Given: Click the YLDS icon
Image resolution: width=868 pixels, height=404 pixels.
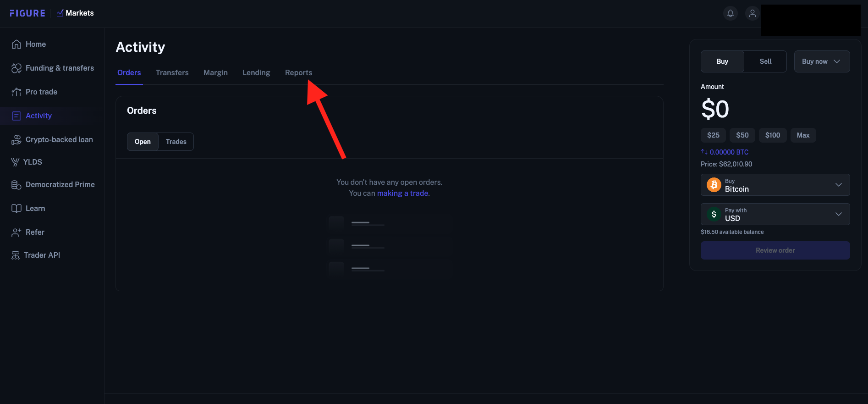Looking at the screenshot, I should point(15,162).
